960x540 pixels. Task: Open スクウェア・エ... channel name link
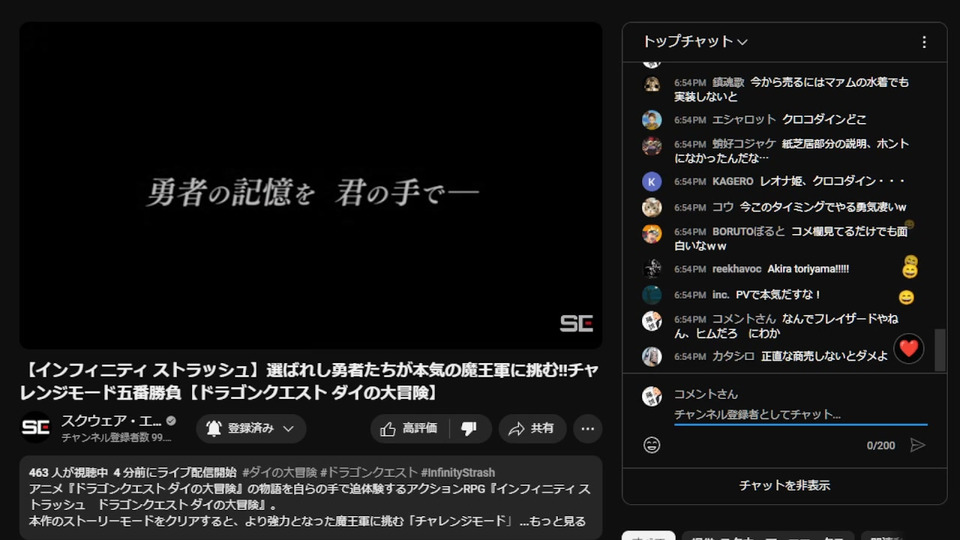(x=111, y=421)
